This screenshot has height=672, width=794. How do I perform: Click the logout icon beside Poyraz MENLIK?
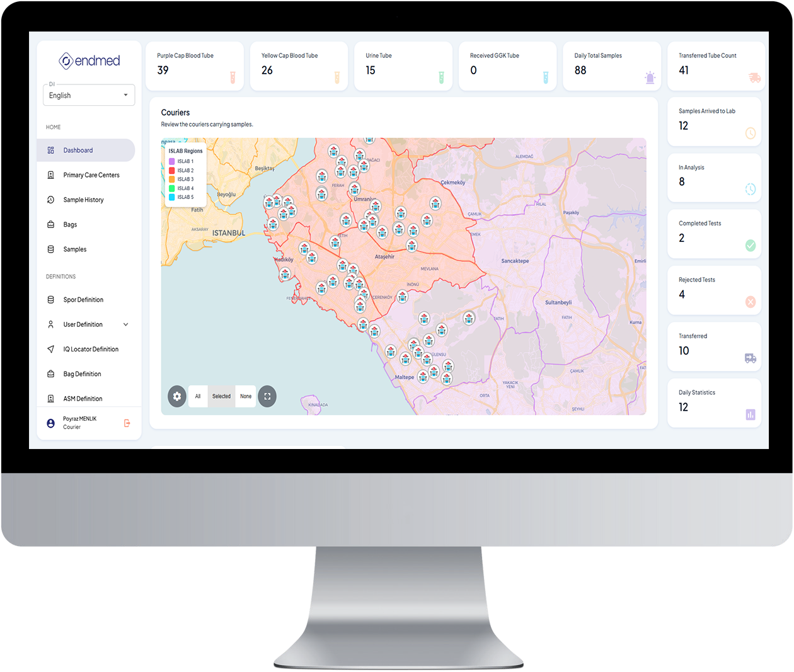point(127,423)
